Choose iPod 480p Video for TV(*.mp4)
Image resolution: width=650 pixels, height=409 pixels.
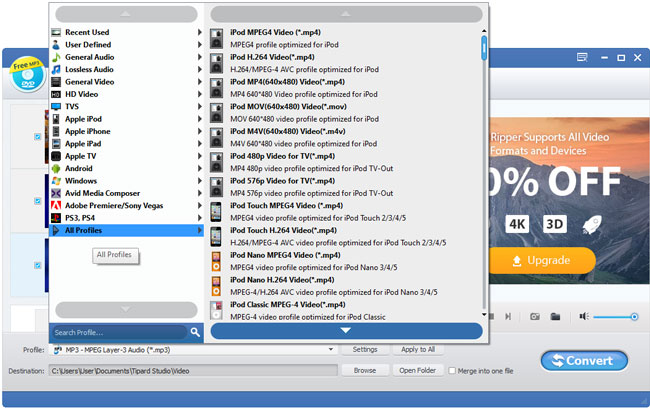coord(345,162)
